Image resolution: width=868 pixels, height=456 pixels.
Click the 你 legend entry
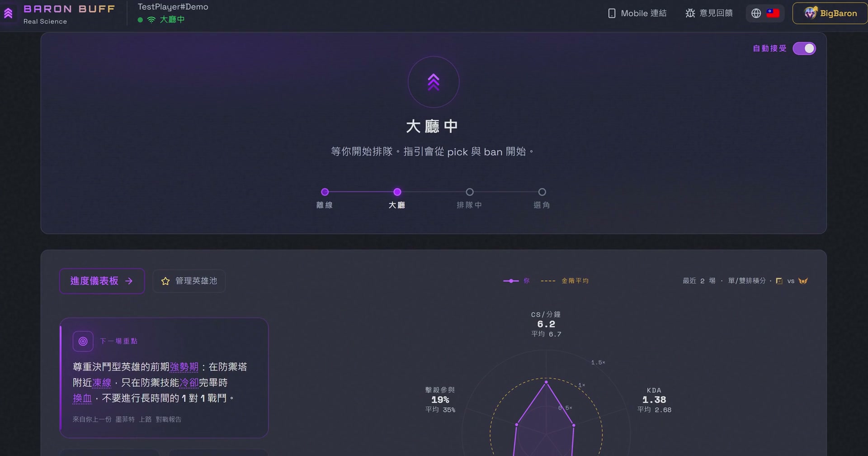tap(516, 281)
